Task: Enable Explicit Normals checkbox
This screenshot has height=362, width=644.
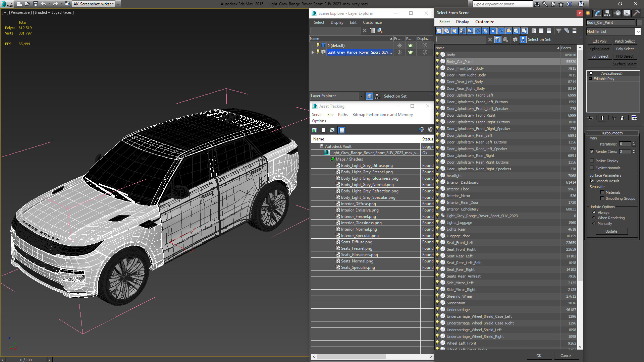Action: click(x=592, y=168)
